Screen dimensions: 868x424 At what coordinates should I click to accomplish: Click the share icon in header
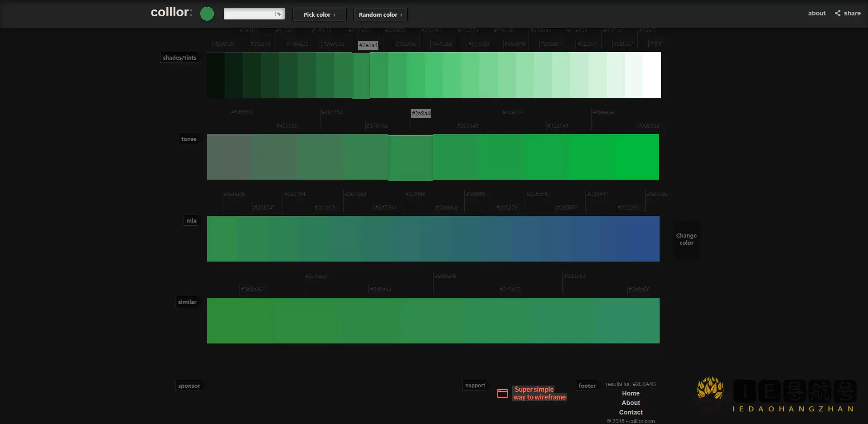[838, 13]
